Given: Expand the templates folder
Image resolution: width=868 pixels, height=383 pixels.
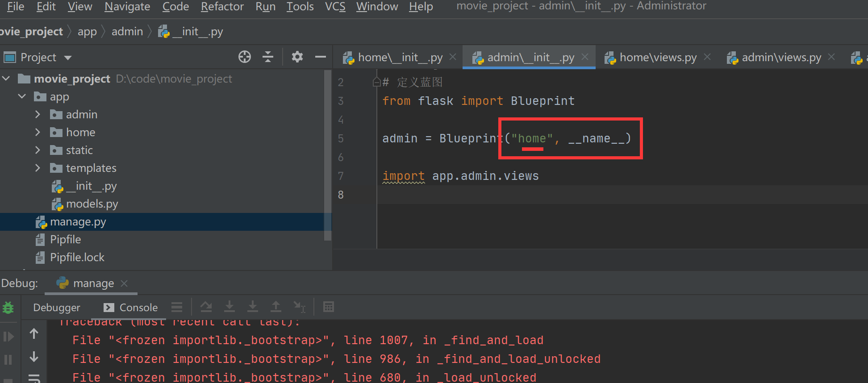Looking at the screenshot, I should [x=38, y=168].
